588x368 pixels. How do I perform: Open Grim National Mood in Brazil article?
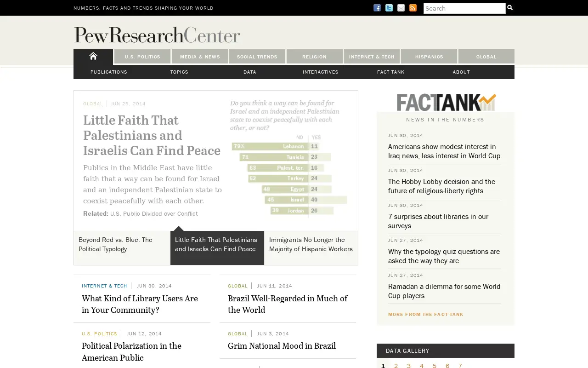[x=282, y=346]
